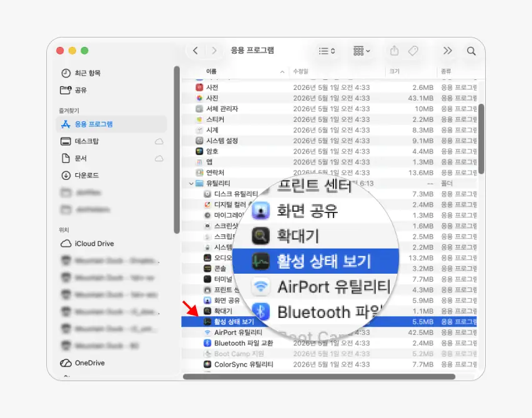The image size is (532, 418).
Task: Click the cloud status icon beside 데스크탑
Action: point(159,142)
